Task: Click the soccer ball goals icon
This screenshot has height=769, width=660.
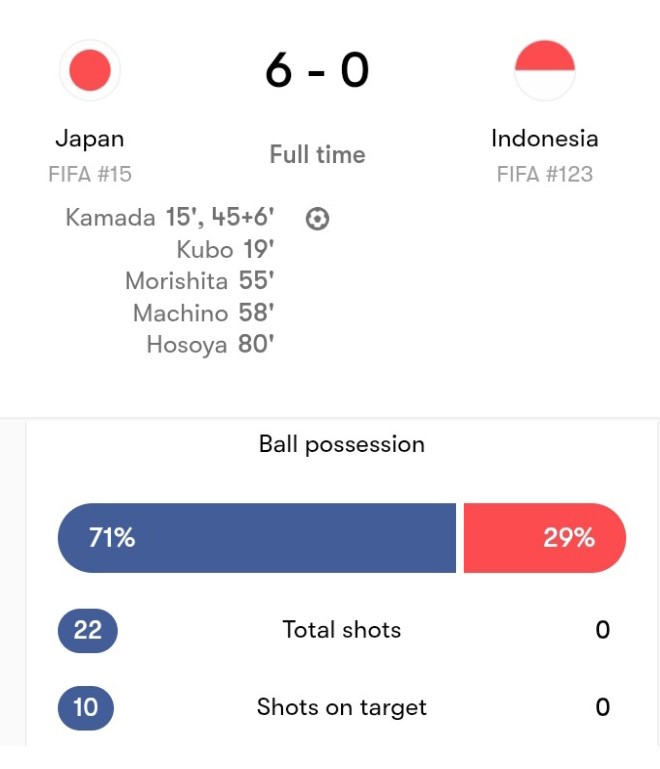Action: tap(317, 219)
